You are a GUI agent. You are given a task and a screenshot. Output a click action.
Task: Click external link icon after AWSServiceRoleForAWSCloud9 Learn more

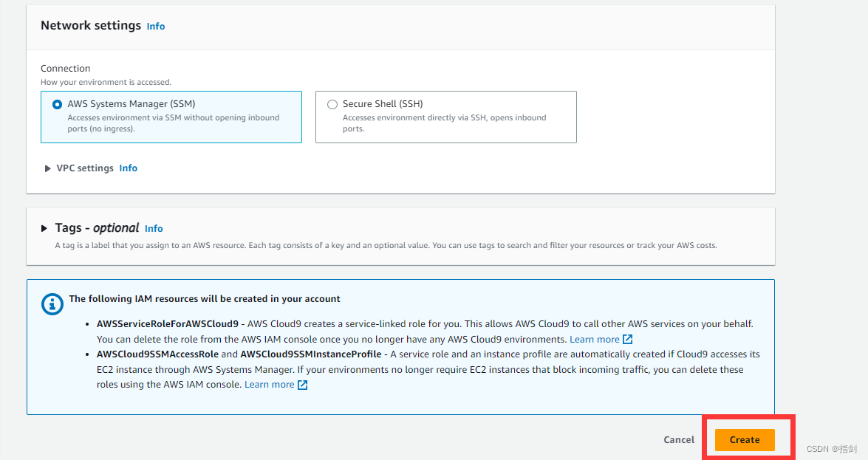[628, 340]
